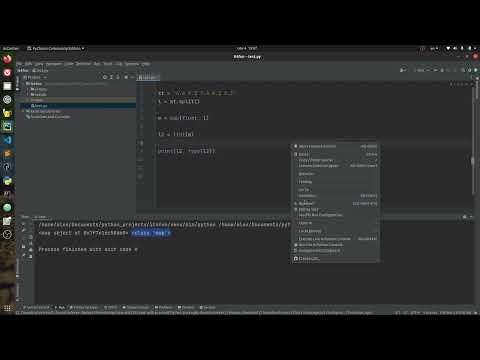480x360 pixels.
Task: Click Show Applications grid in the dock
Action: [7, 308]
